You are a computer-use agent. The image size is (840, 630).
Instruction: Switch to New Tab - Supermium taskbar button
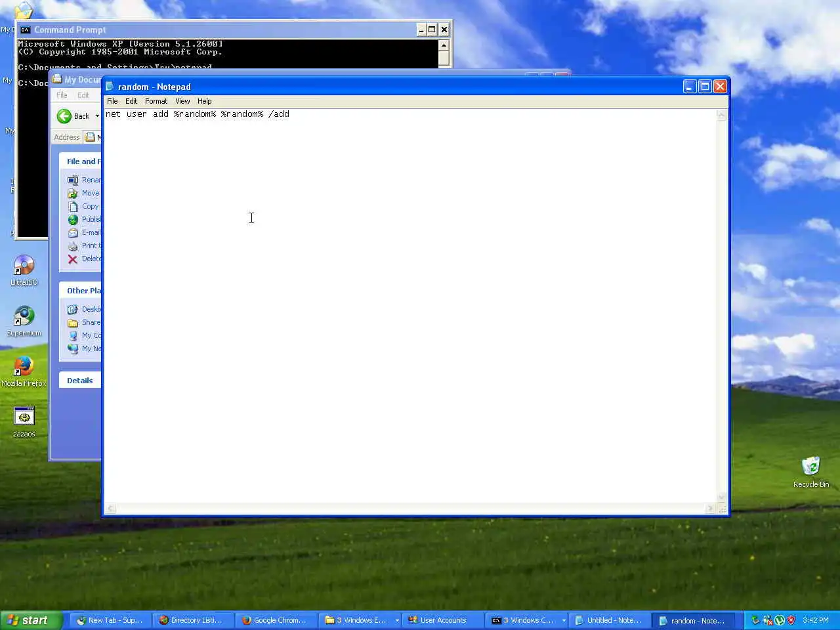pos(110,620)
